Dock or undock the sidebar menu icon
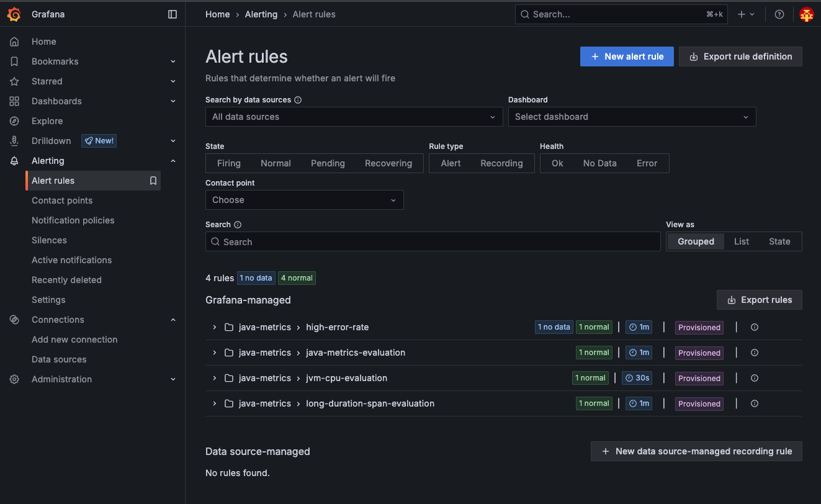This screenshot has height=504, width=821. (173, 14)
